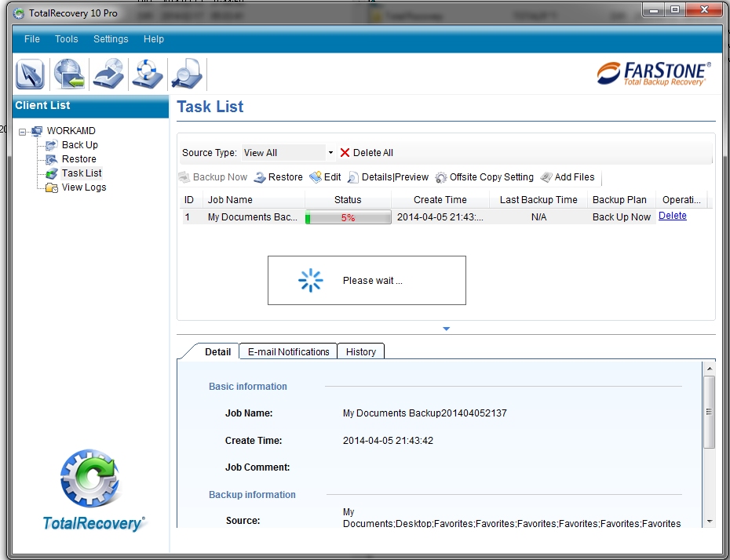Open Details|Preview for the job

point(388,177)
